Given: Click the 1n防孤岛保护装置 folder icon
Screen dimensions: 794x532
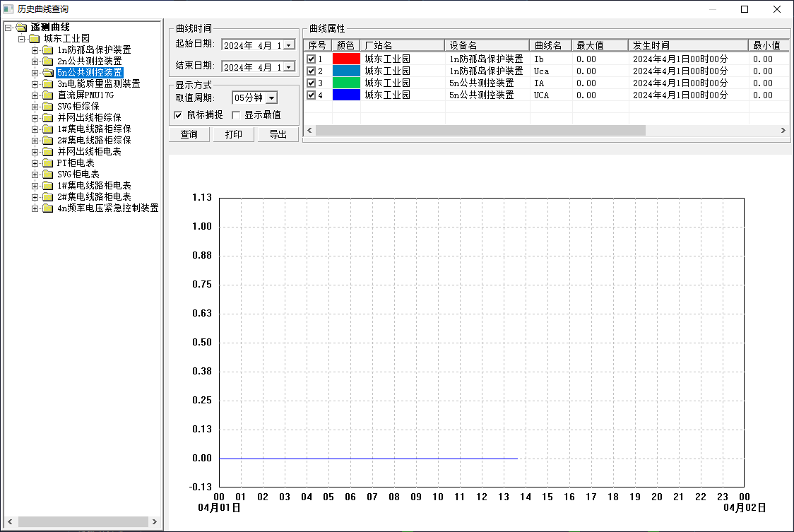Looking at the screenshot, I should 47,49.
